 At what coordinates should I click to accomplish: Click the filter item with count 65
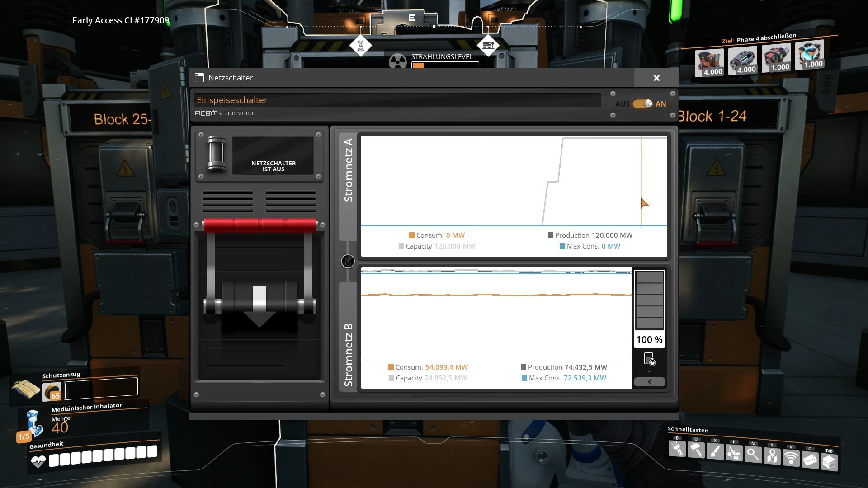coord(52,391)
